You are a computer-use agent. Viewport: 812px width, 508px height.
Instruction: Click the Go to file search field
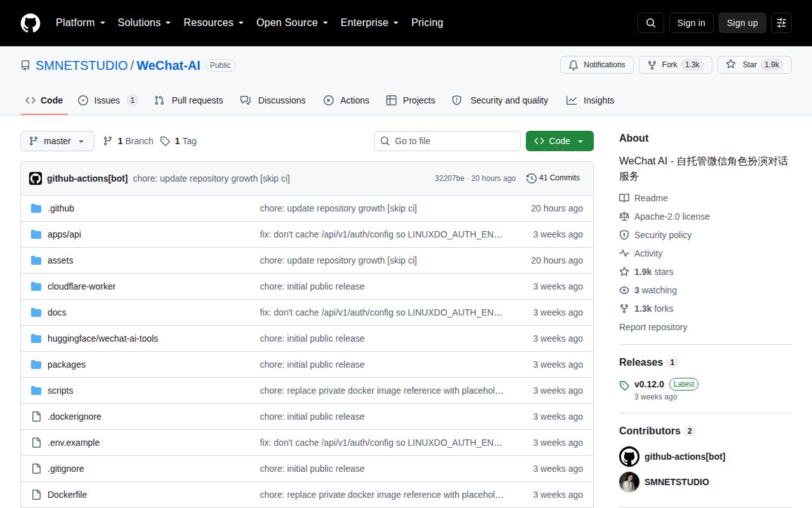click(x=447, y=141)
